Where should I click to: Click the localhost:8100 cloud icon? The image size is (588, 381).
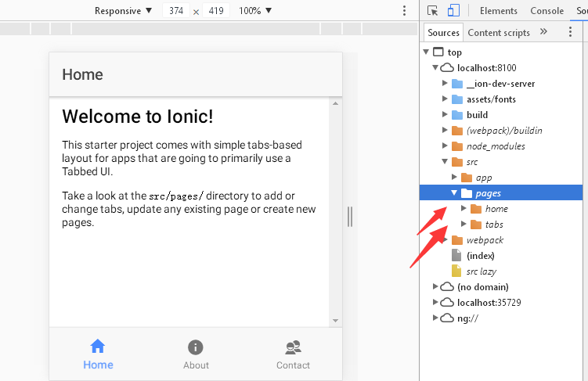pyautogui.click(x=446, y=68)
